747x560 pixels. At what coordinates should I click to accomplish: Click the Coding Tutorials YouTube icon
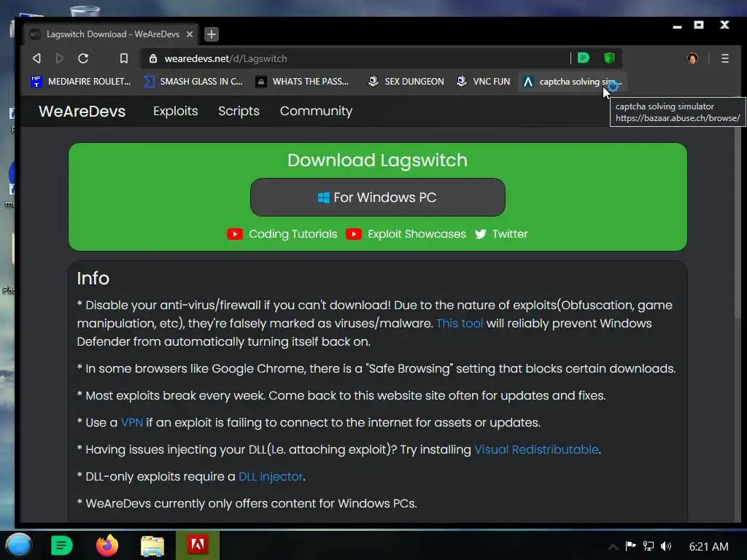(234, 234)
